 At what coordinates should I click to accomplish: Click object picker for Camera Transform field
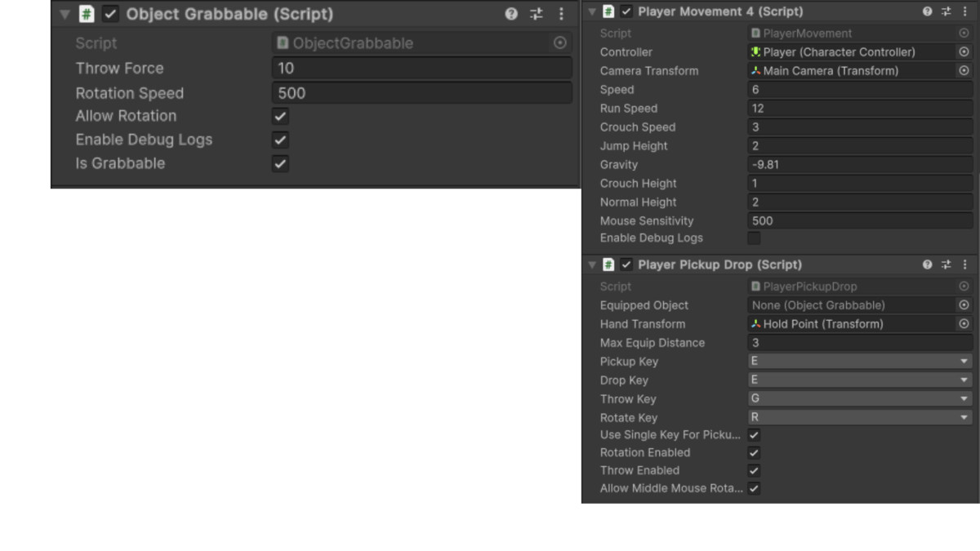[964, 70]
